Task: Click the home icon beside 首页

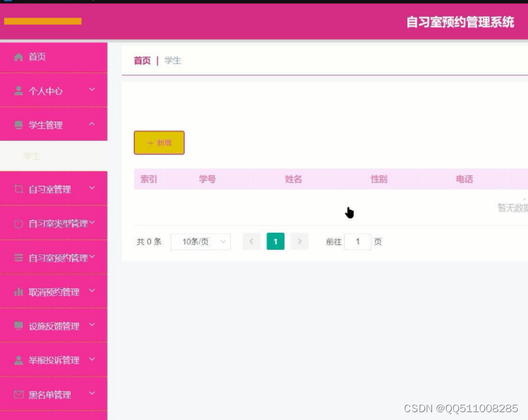Action: tap(20, 57)
